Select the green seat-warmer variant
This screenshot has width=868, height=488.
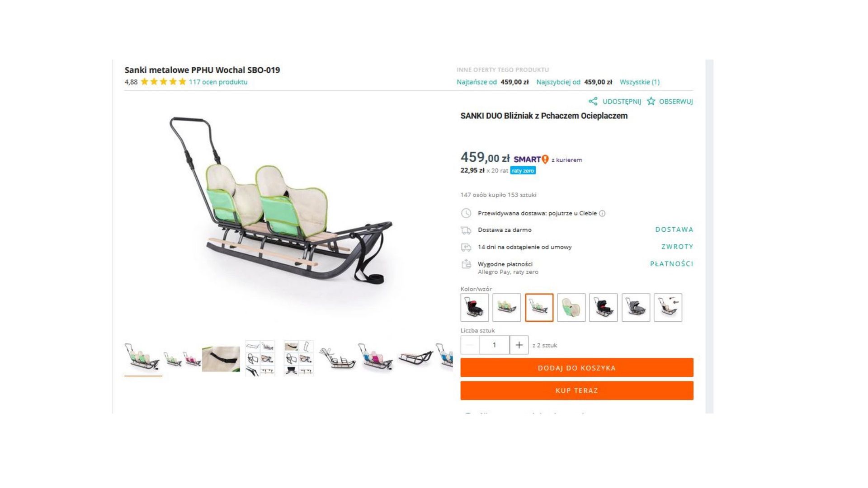click(571, 308)
